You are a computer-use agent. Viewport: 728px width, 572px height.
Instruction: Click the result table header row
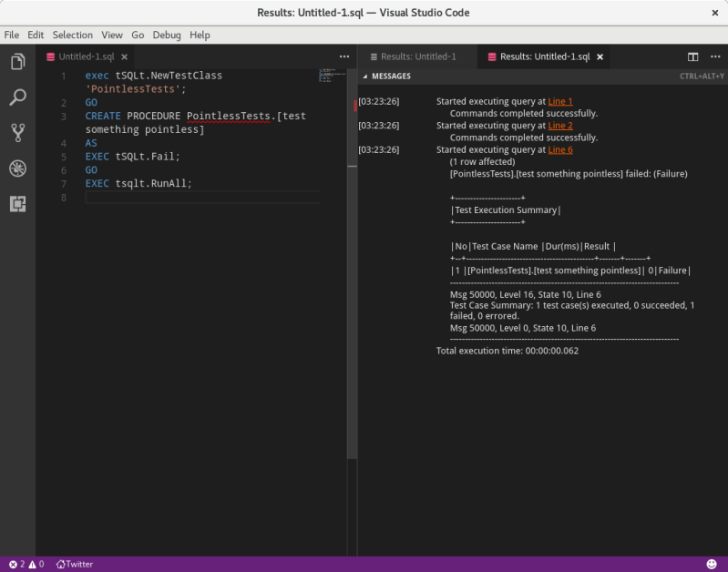[533, 246]
